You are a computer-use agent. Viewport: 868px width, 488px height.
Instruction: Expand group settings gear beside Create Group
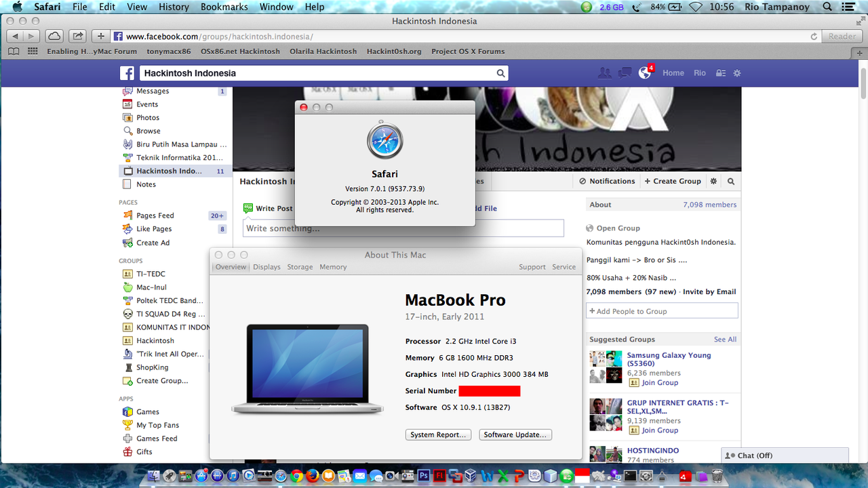(x=713, y=182)
